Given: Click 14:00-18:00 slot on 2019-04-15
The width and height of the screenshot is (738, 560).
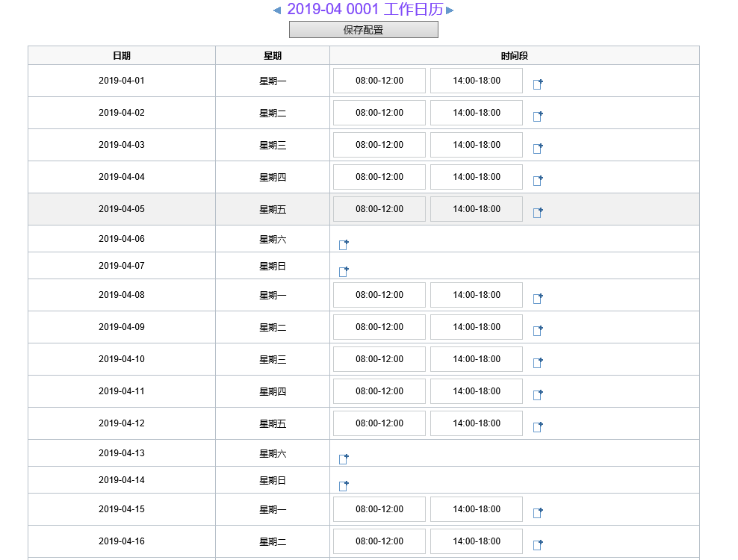Looking at the screenshot, I should tap(477, 509).
